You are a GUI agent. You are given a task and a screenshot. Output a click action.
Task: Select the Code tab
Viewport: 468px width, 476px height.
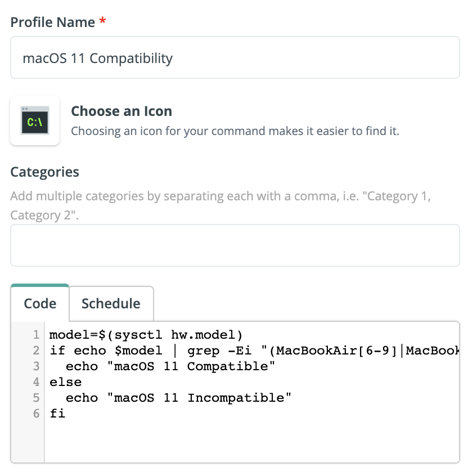(40, 304)
